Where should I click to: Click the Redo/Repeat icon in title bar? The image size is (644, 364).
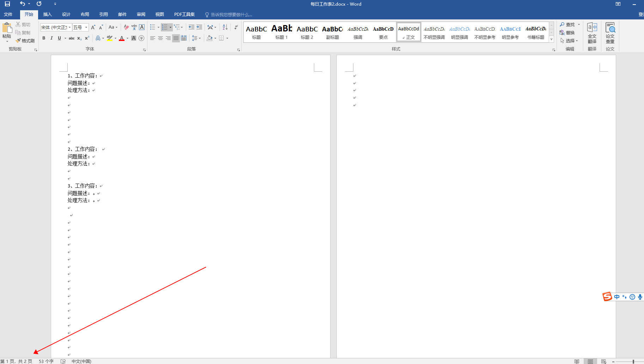39,4
